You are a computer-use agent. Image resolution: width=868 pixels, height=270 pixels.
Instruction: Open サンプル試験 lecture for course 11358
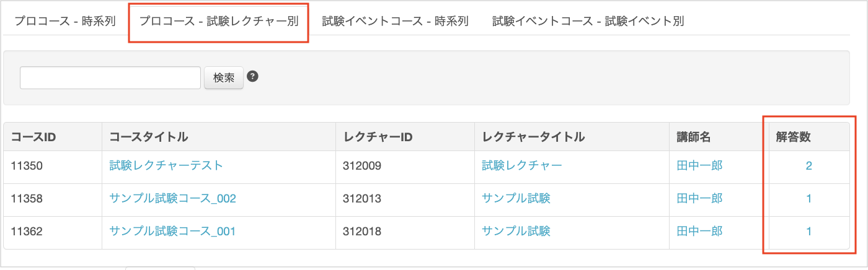(516, 199)
